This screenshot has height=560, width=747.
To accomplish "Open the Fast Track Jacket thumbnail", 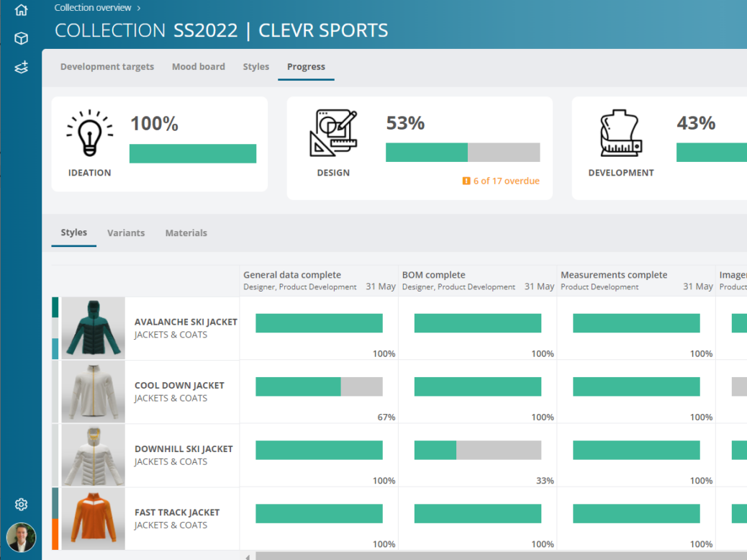I will point(94,518).
